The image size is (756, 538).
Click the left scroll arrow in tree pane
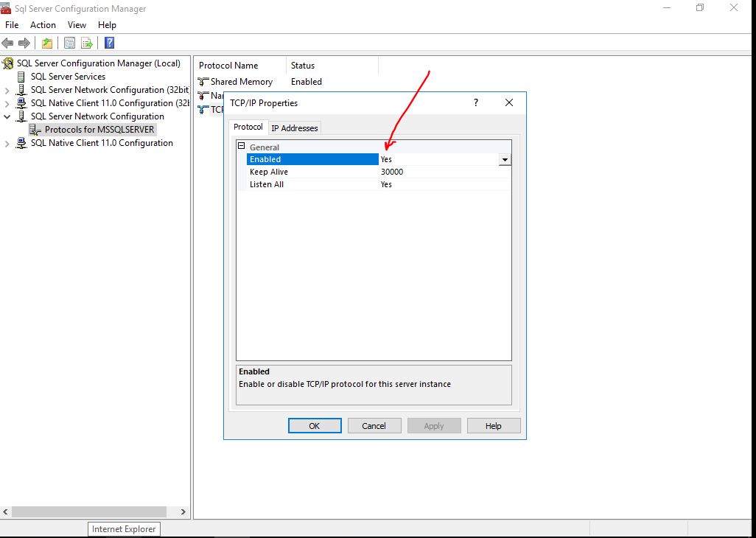[5, 511]
